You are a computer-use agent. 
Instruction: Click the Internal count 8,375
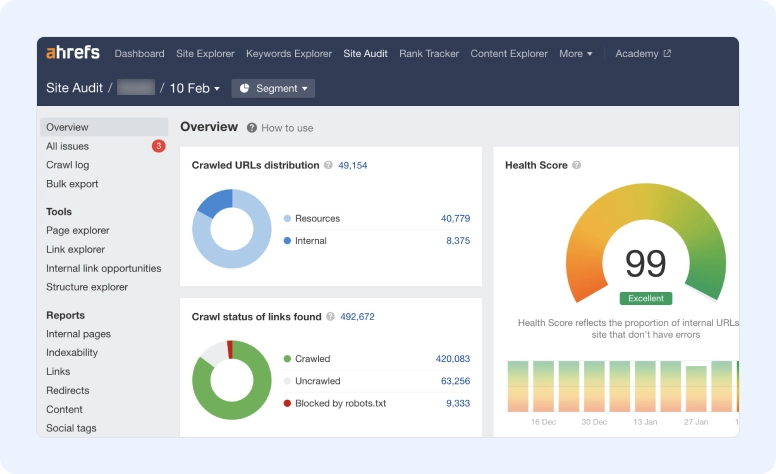click(x=458, y=240)
